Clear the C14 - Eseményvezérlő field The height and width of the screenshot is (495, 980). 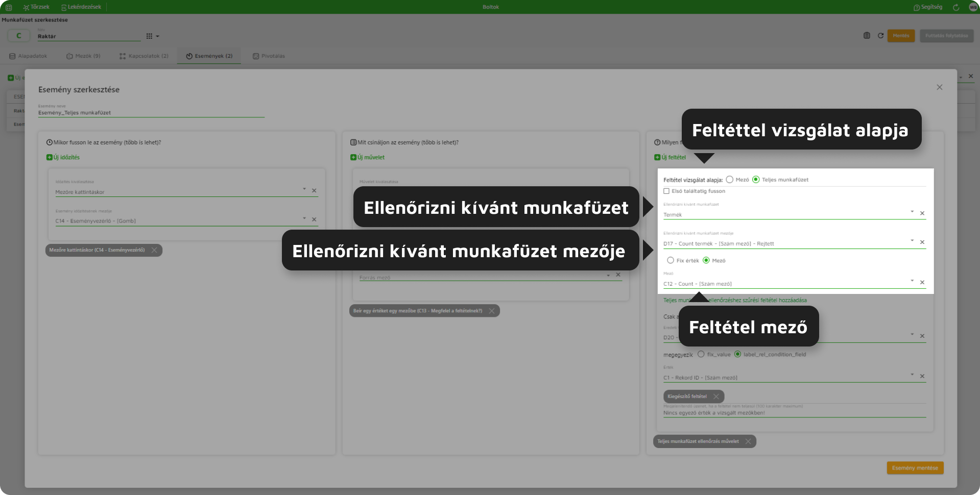[x=314, y=219]
